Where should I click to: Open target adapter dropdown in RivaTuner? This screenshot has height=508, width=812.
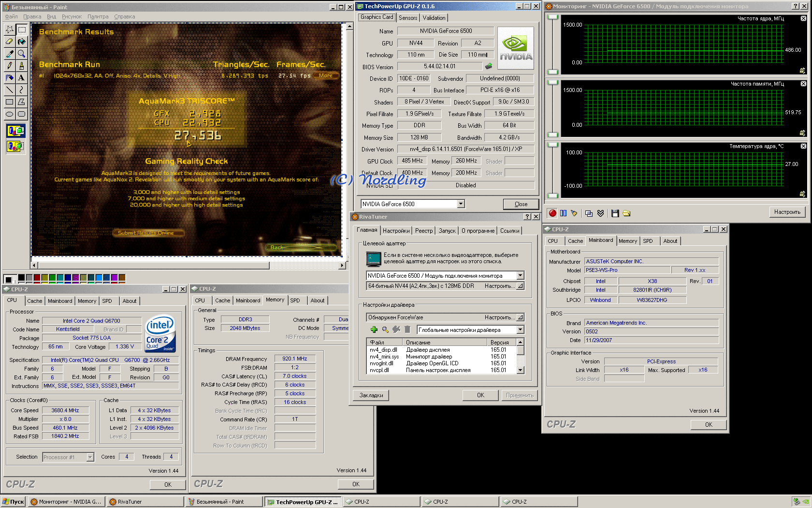tap(521, 276)
